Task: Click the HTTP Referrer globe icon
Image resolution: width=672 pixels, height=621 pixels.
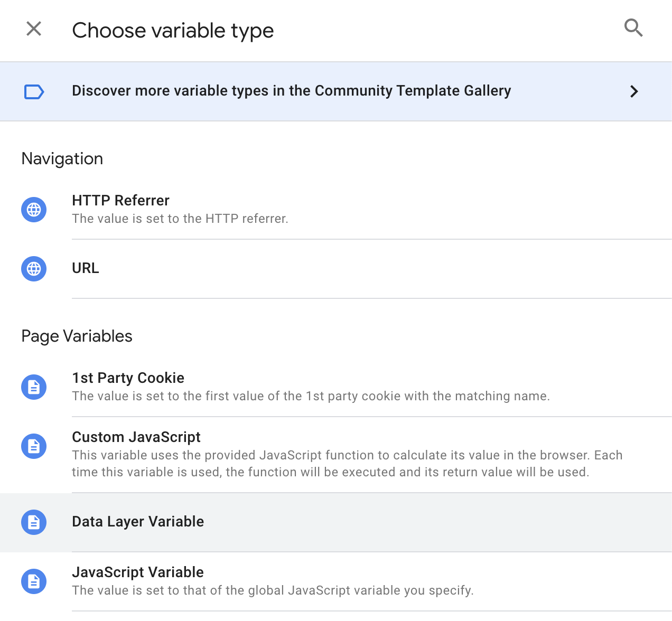Action: coord(34,210)
